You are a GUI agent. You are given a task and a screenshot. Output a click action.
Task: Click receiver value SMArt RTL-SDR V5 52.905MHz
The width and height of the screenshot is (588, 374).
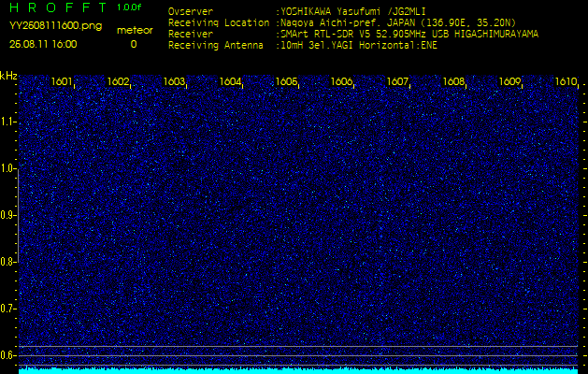point(356,35)
